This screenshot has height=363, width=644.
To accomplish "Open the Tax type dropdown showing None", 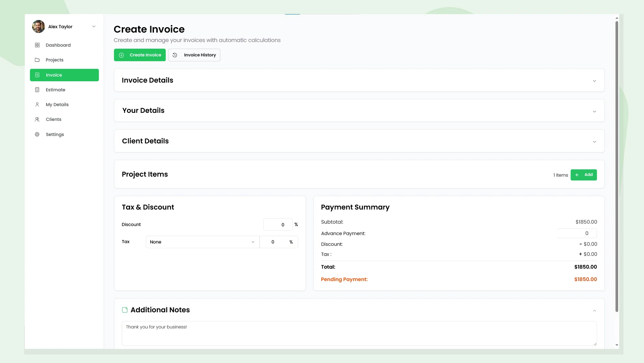I will [x=202, y=242].
